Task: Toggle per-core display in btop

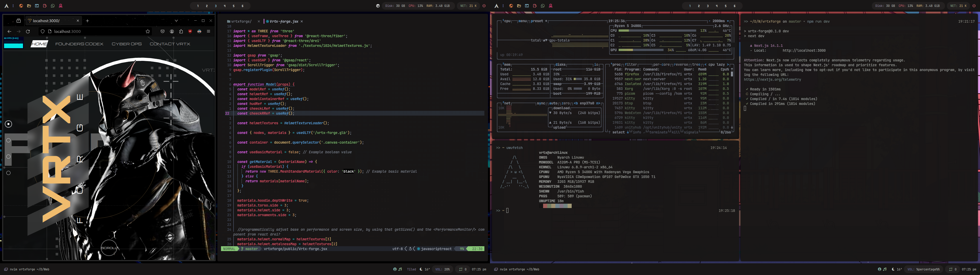Action: coord(662,65)
